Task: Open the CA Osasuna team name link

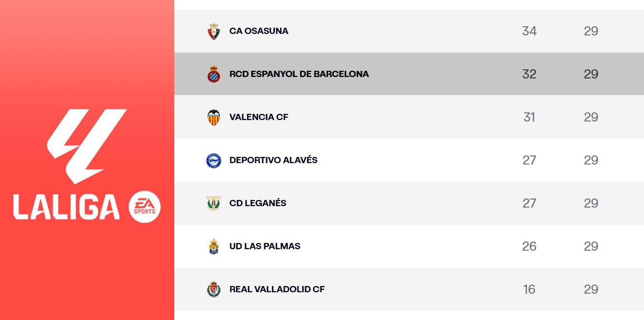Action: (x=259, y=31)
